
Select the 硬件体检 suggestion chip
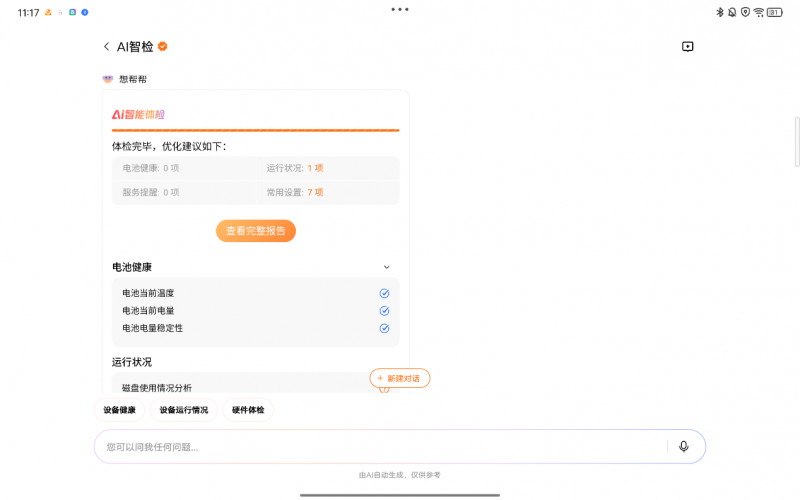click(248, 410)
